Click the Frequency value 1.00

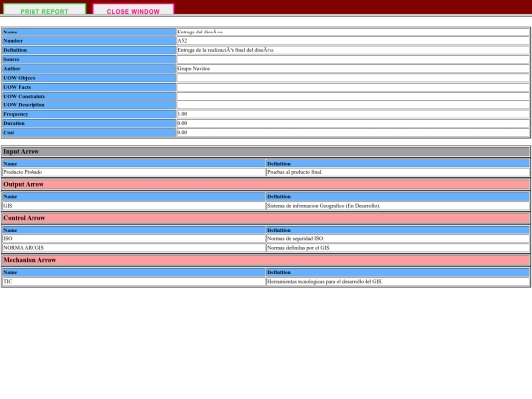click(x=182, y=114)
